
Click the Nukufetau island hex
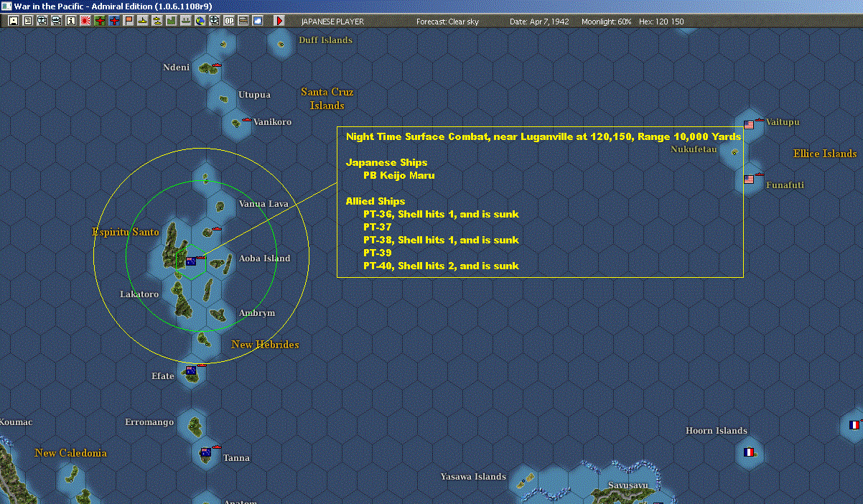click(734, 152)
